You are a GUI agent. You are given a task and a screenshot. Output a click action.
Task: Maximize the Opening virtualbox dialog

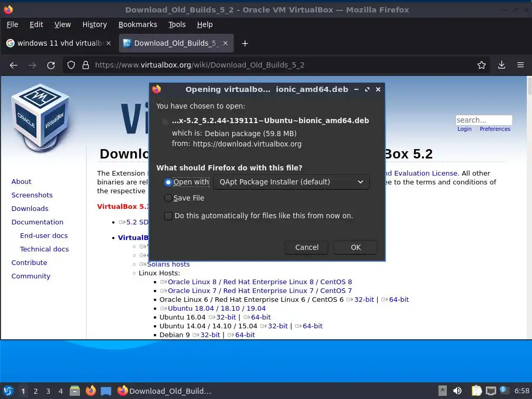[367, 89]
